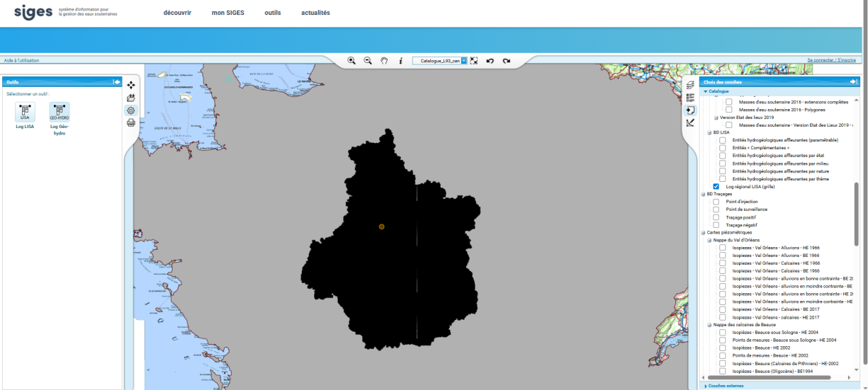Open the mon SIGES menu

(x=228, y=13)
